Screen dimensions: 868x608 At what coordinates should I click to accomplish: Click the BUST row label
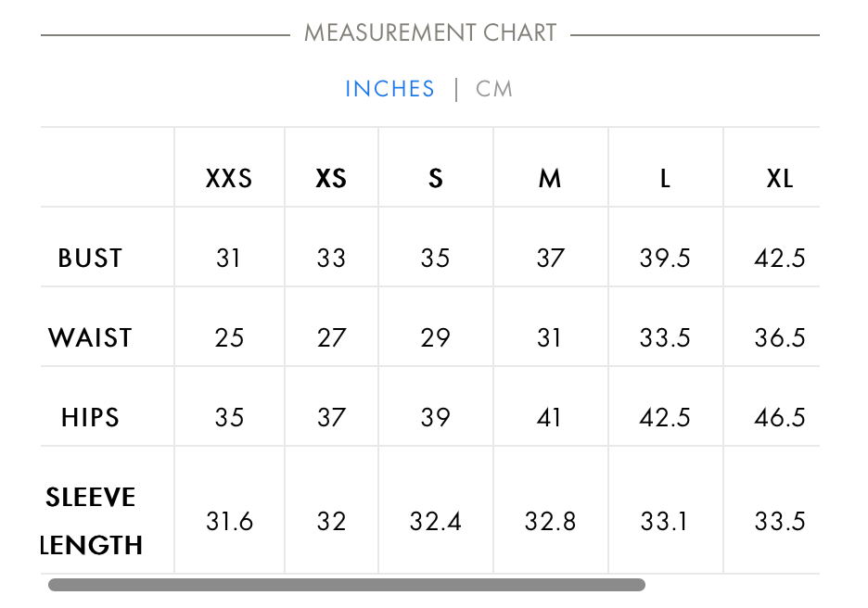[90, 258]
